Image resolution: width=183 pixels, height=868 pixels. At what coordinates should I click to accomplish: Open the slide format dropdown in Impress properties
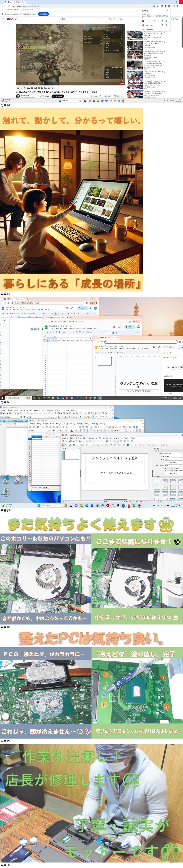(173, 453)
